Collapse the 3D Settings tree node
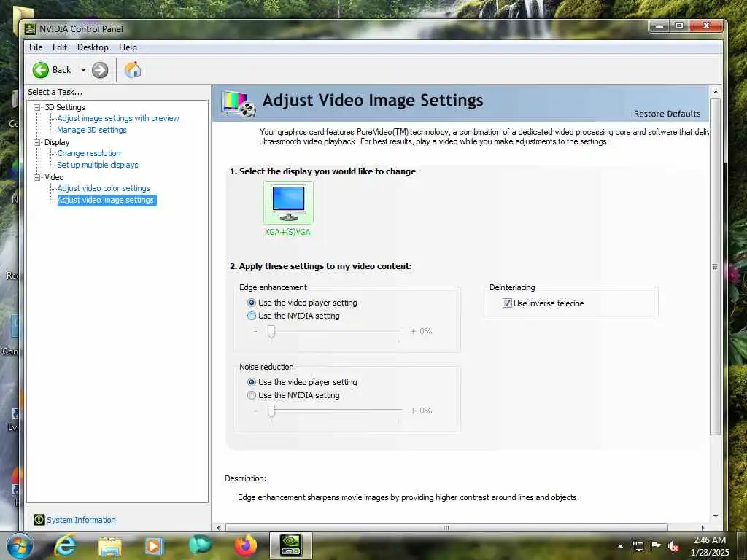This screenshot has width=747, height=560. [37, 107]
